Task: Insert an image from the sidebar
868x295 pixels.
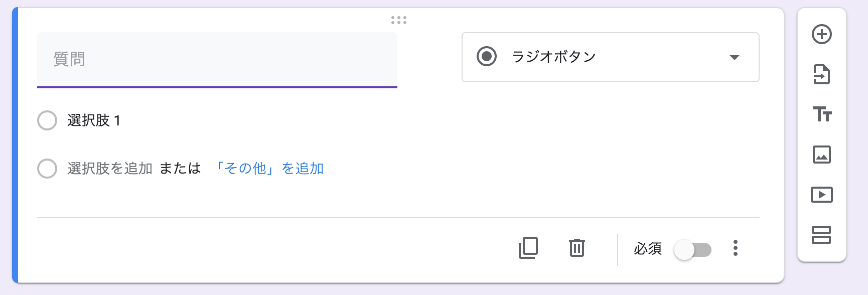Action: tap(822, 155)
